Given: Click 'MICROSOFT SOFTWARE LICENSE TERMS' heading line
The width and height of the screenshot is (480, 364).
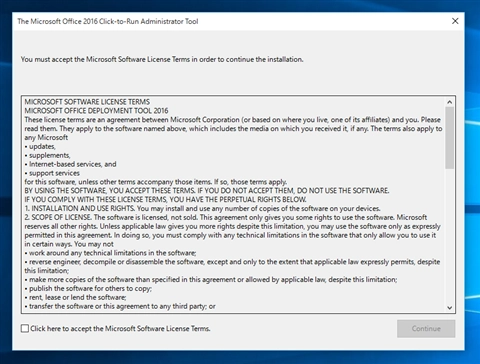Looking at the screenshot, I should [87, 102].
